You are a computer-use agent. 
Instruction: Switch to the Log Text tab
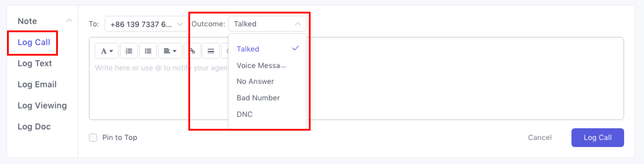[x=35, y=63]
